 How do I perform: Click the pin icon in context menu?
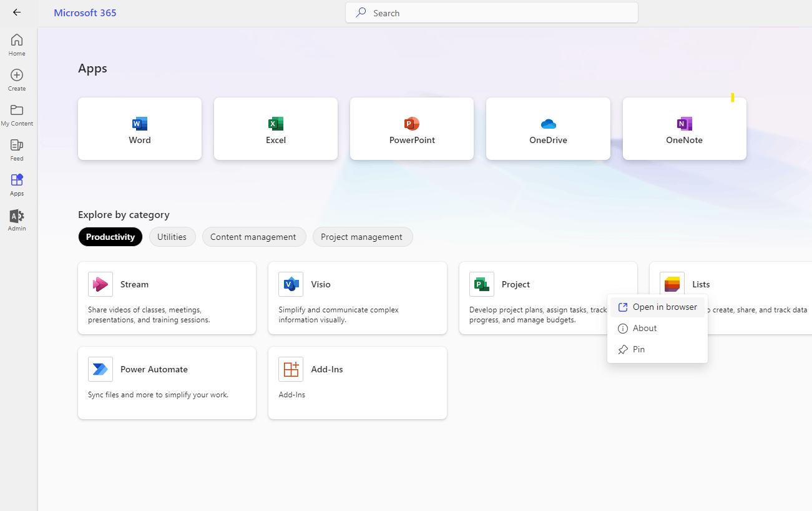(x=622, y=350)
